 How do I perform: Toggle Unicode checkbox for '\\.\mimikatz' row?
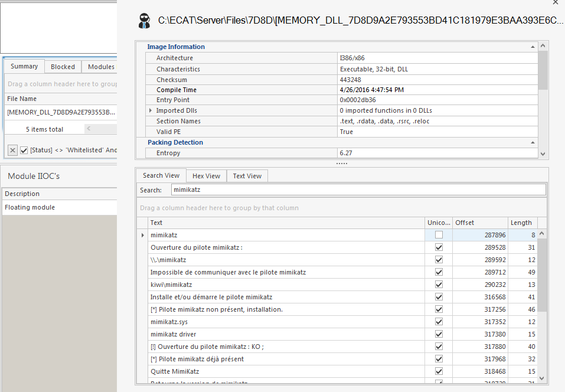pyautogui.click(x=439, y=260)
